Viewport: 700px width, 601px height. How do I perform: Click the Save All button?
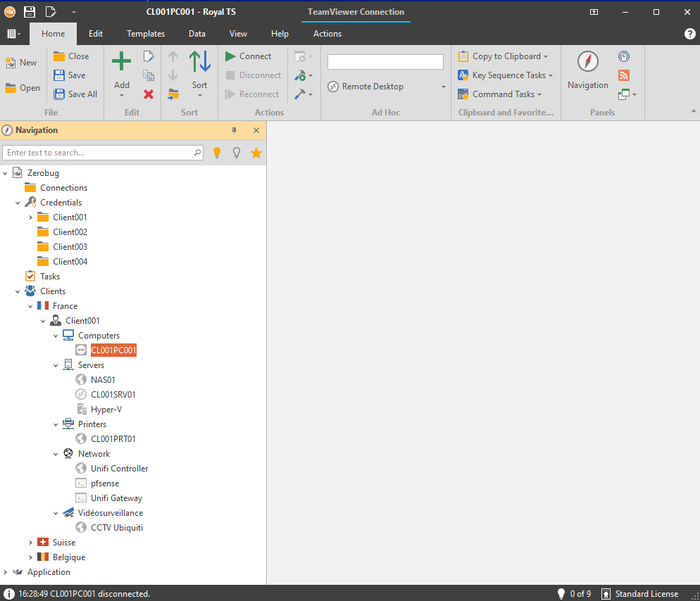75,94
